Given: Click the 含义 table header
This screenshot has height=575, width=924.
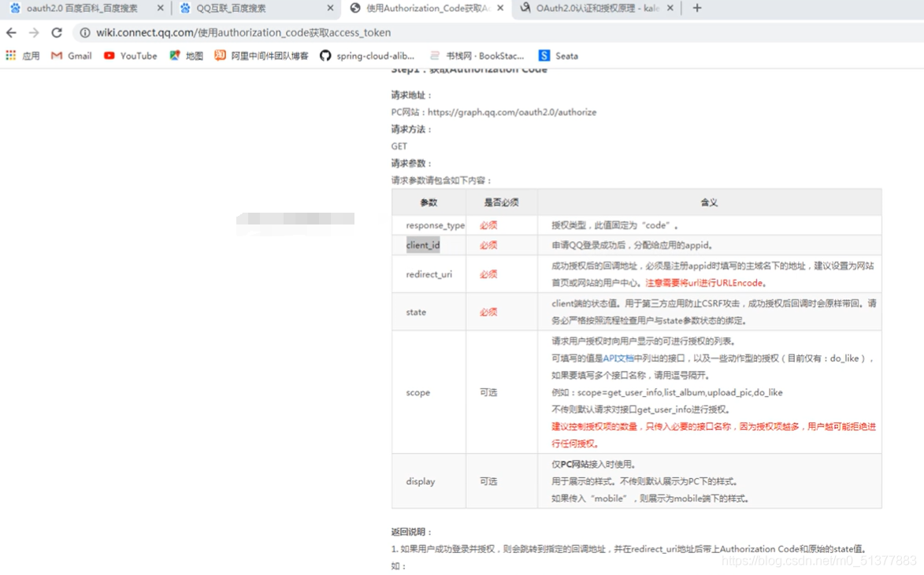Looking at the screenshot, I should [x=709, y=202].
